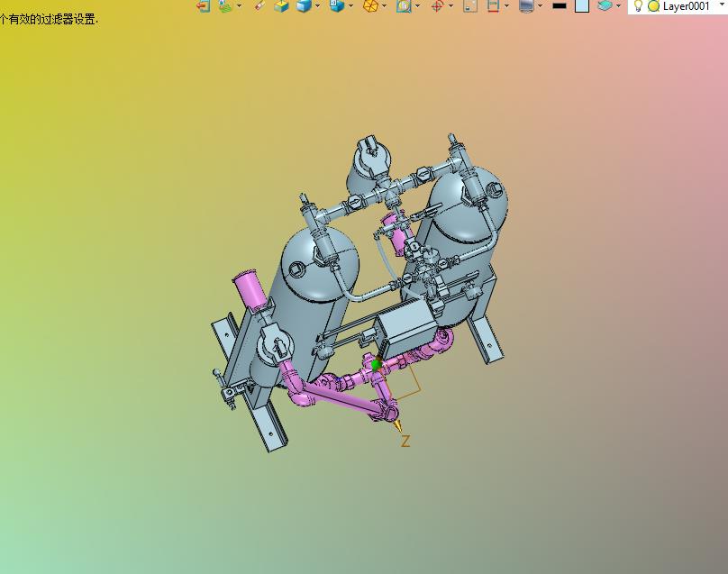Select the eraser/brush tool icon
Viewport: 728px width, 574px height.
point(260,5)
